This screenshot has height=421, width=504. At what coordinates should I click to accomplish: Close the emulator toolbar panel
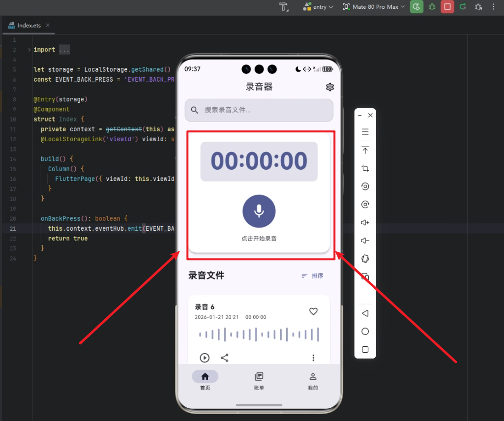point(370,115)
